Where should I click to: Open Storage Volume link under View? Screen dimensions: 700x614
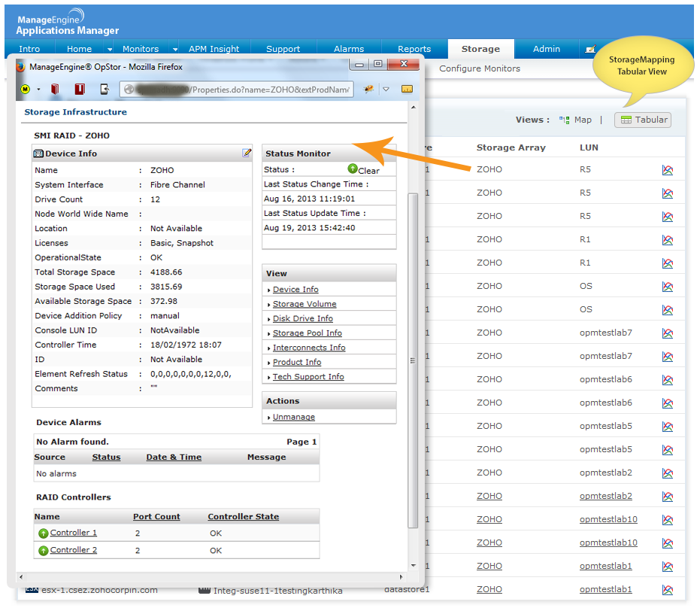click(x=305, y=304)
